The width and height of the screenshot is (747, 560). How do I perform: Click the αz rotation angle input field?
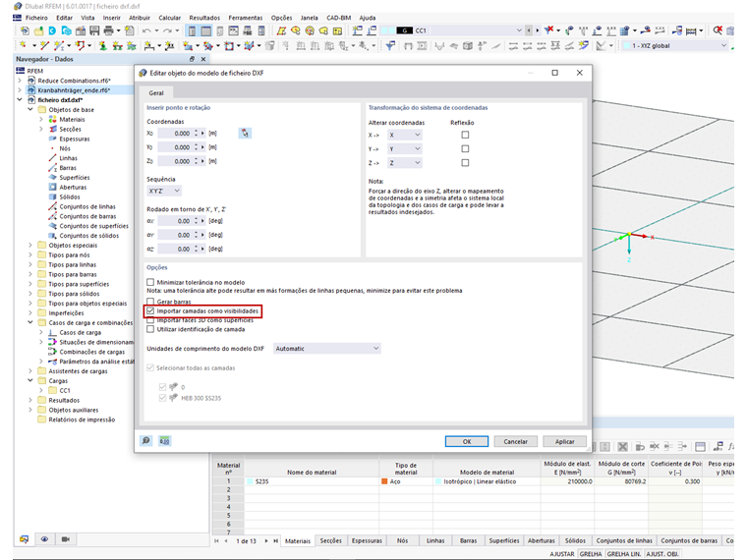(x=175, y=249)
